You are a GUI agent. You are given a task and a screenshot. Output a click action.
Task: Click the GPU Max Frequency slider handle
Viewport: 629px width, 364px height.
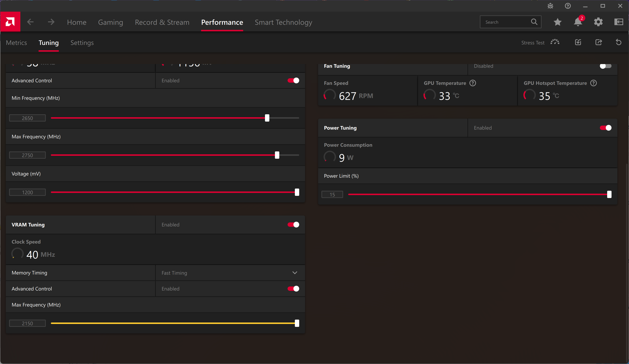277,155
